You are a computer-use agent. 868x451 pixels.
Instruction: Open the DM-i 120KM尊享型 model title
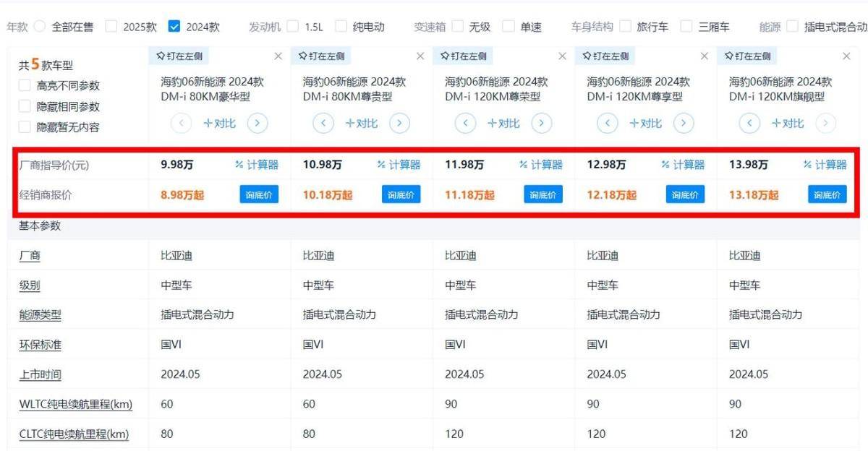click(638, 89)
